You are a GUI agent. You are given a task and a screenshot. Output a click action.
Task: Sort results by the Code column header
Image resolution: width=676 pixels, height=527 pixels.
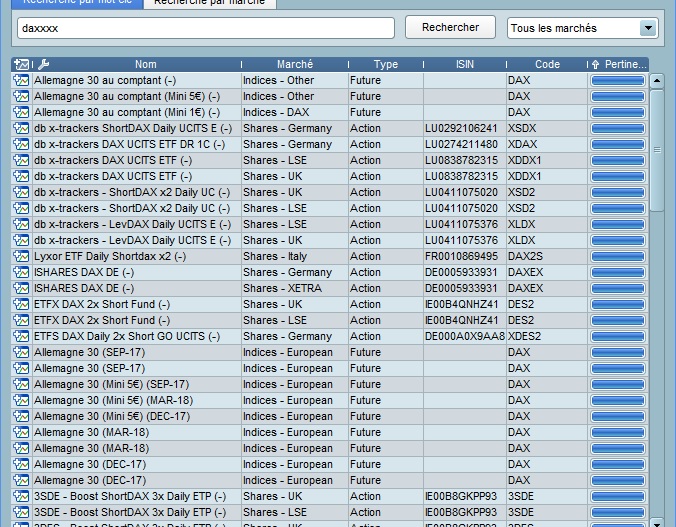click(x=547, y=64)
